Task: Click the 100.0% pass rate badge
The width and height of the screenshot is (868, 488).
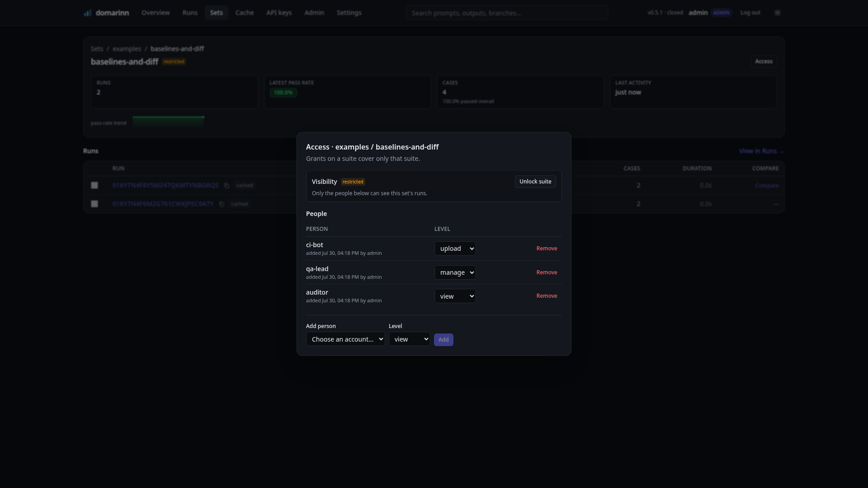Action: click(283, 93)
